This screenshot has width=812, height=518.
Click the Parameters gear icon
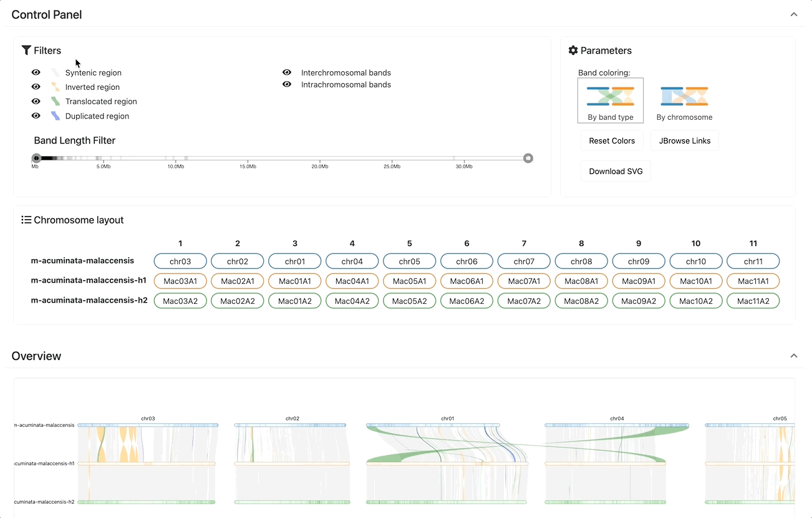point(573,50)
